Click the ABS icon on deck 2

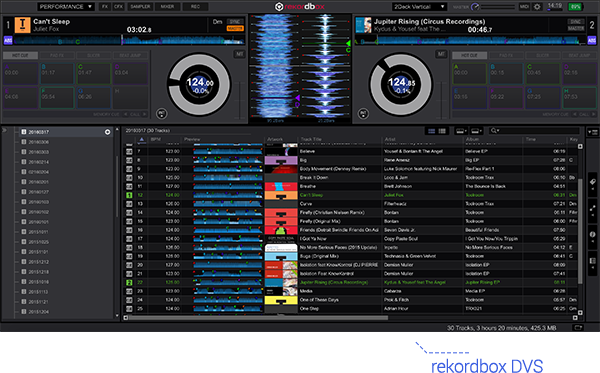click(x=592, y=40)
